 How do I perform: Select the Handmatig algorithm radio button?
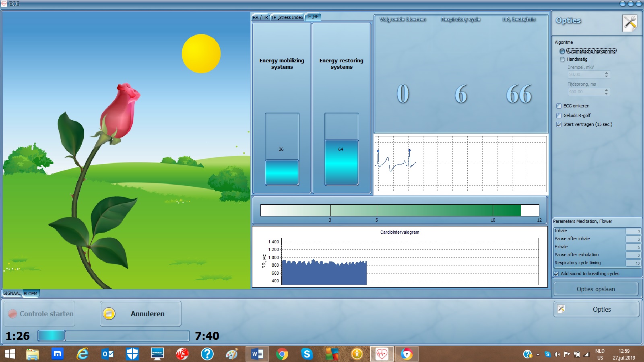pyautogui.click(x=562, y=60)
